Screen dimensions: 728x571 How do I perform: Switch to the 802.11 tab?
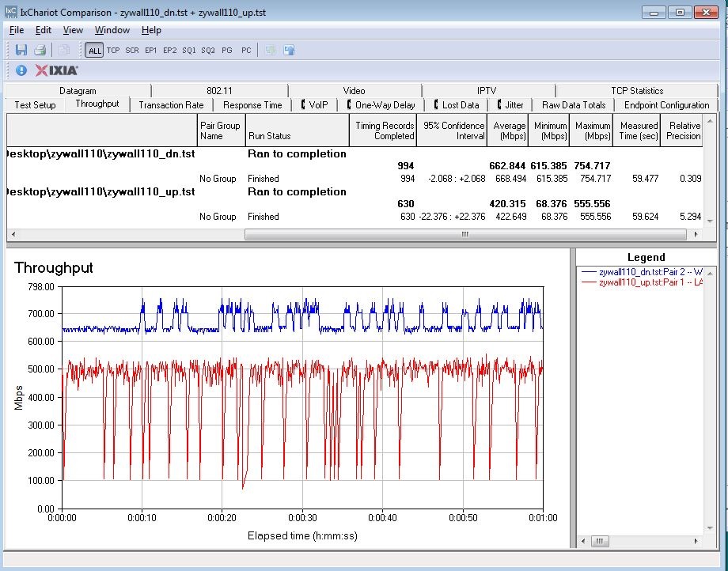[219, 91]
